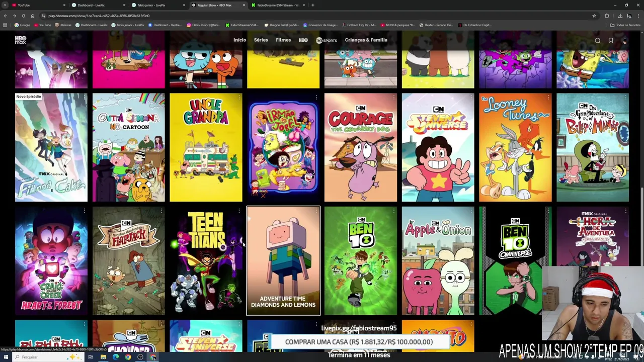The width and height of the screenshot is (644, 362).
Task: Go to the HBO hub in navigation
Action: click(303, 40)
